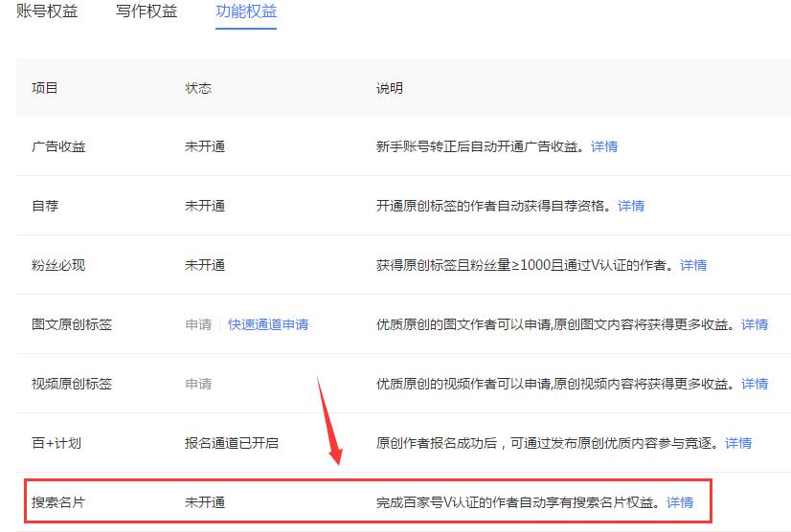This screenshot has height=532, width=791.
Task: View 详情 for 粉丝必现 row
Action: [693, 265]
